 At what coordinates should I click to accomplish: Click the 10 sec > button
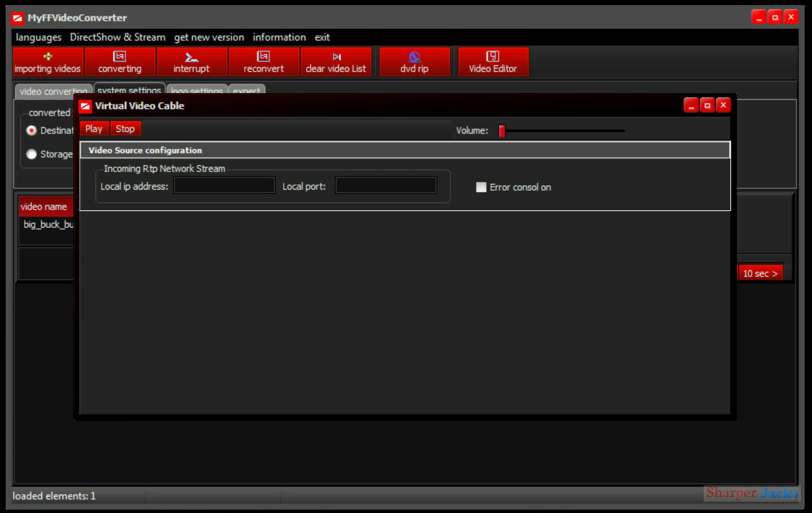pos(760,273)
